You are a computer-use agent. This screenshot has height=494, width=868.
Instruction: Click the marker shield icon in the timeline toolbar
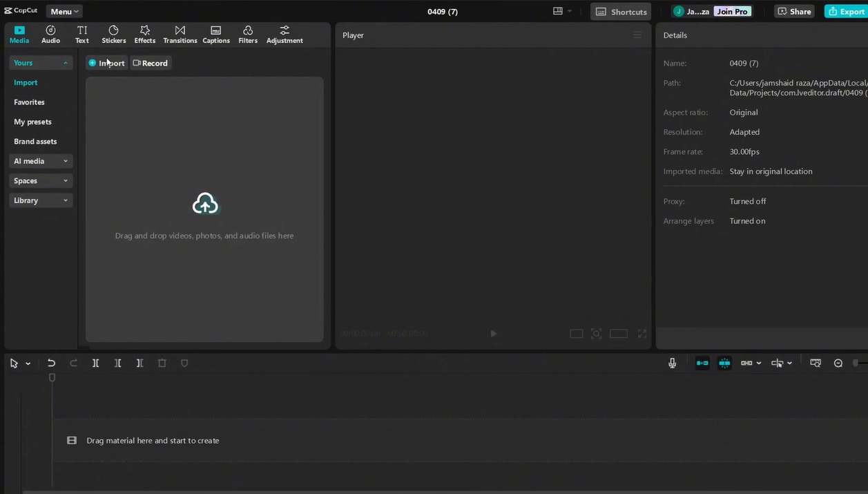click(x=184, y=363)
